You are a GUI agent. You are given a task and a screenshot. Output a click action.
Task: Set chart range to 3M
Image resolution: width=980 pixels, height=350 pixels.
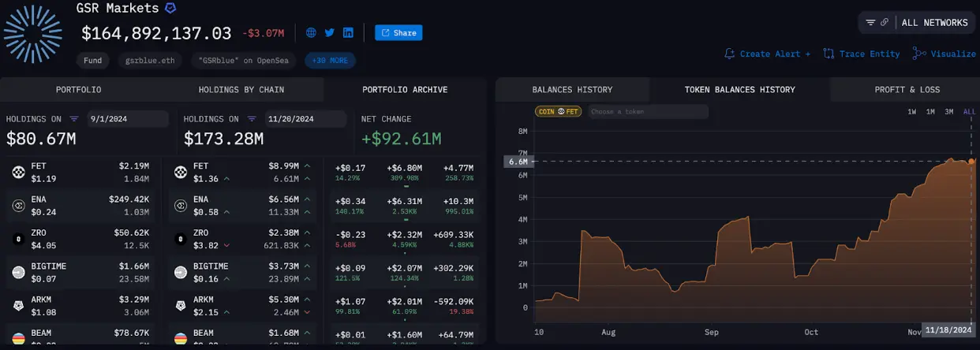tap(949, 112)
